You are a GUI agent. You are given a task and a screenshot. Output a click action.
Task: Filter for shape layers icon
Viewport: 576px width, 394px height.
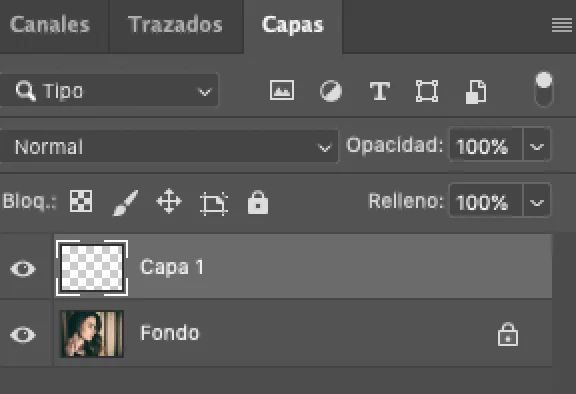pyautogui.click(x=427, y=91)
